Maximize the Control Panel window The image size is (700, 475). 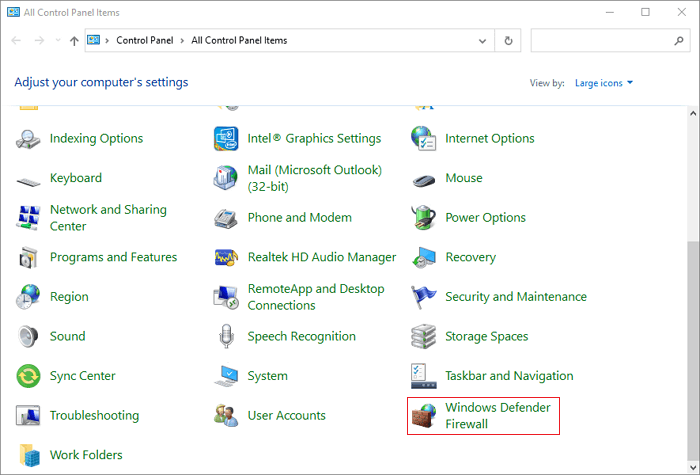coord(645,12)
